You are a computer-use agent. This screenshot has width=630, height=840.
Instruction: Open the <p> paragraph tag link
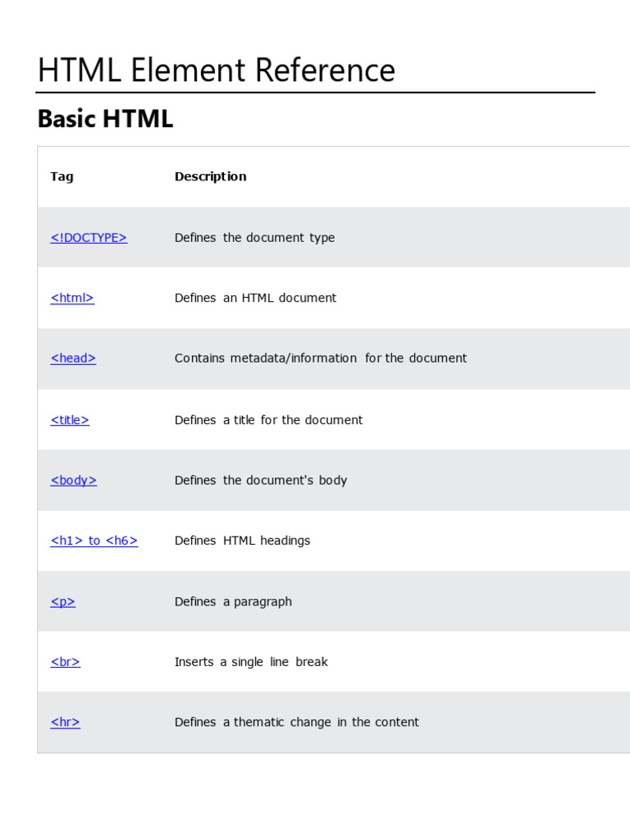(x=63, y=602)
